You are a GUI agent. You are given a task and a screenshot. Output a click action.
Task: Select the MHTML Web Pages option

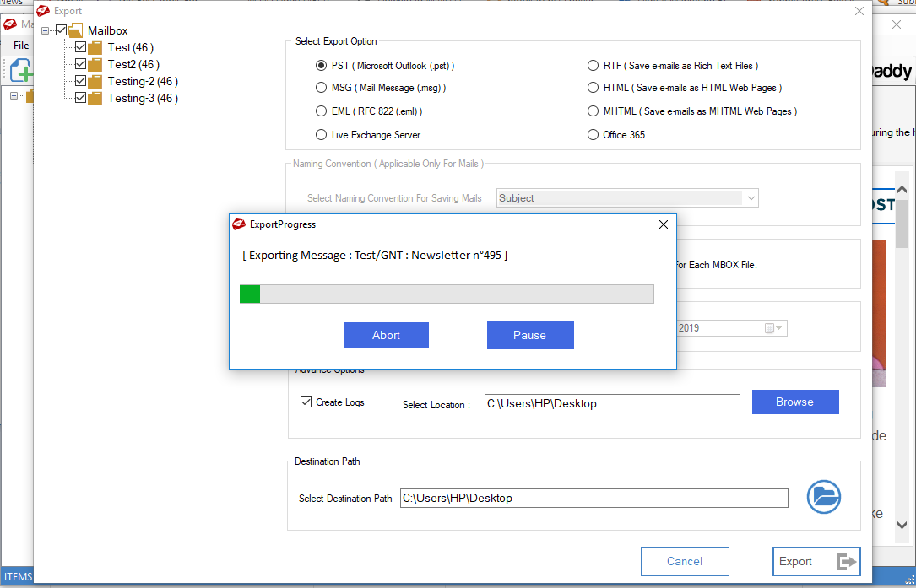(593, 111)
